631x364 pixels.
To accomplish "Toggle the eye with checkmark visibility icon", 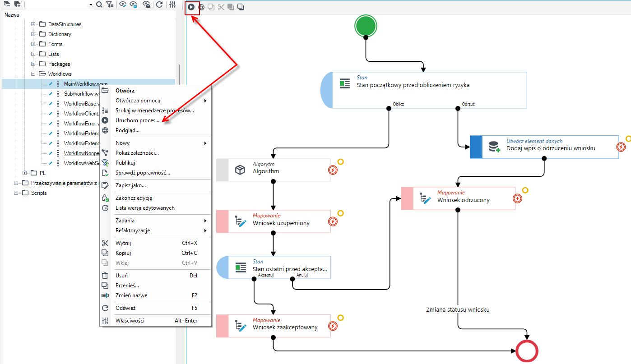I will 134,5.
